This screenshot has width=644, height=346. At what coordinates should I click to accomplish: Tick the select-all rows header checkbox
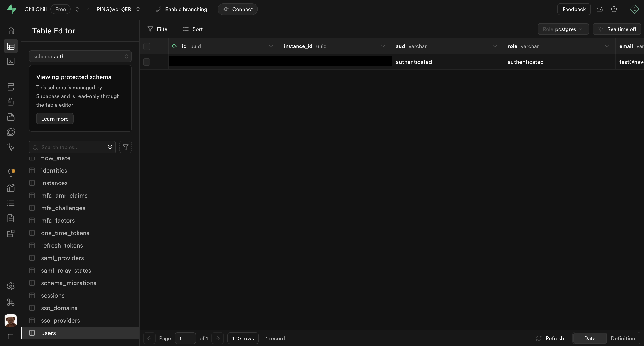point(146,46)
